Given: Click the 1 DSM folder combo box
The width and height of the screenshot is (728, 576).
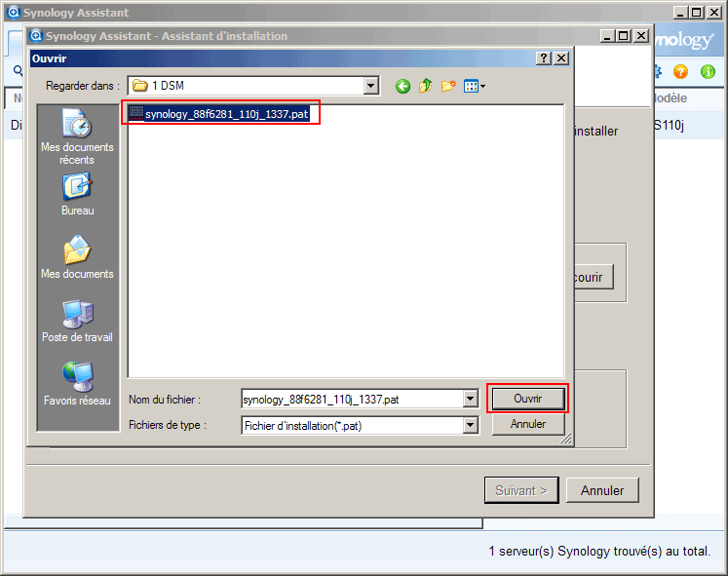Looking at the screenshot, I should click(253, 86).
